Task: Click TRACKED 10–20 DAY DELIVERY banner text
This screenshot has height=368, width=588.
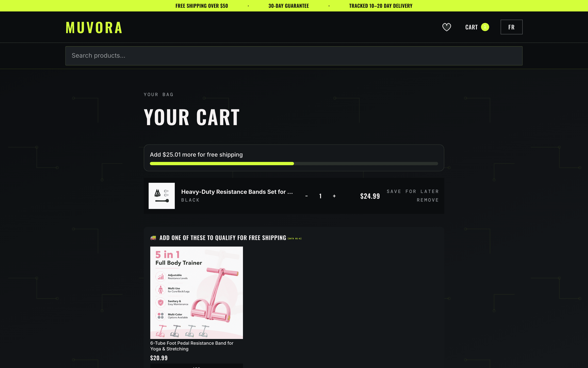Action: (381, 6)
